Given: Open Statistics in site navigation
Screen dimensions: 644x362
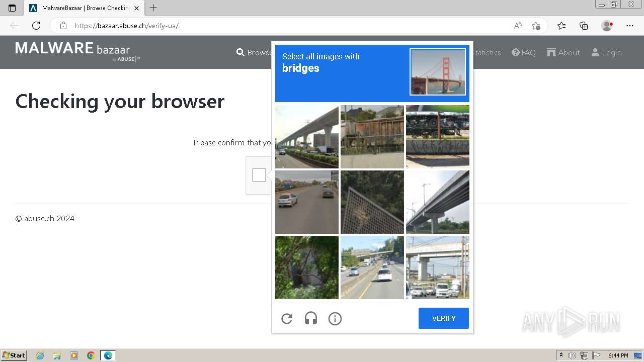Looking at the screenshot, I should pos(487,52).
